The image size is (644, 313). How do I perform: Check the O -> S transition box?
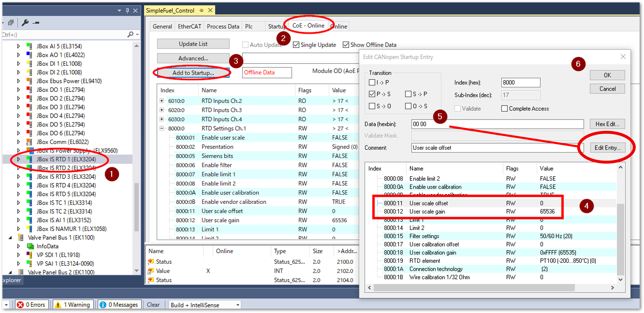coord(408,106)
